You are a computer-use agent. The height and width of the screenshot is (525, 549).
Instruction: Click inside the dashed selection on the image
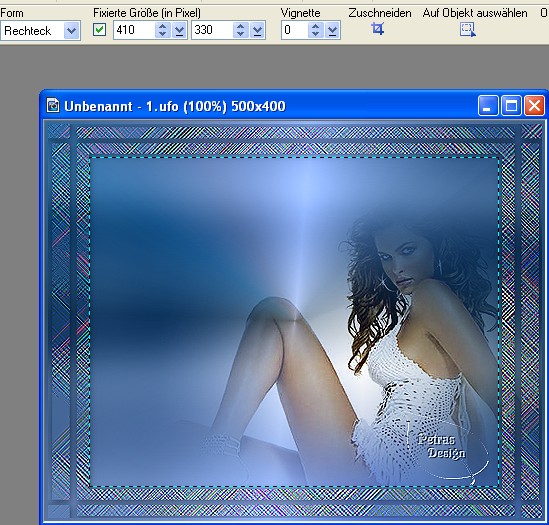(294, 322)
